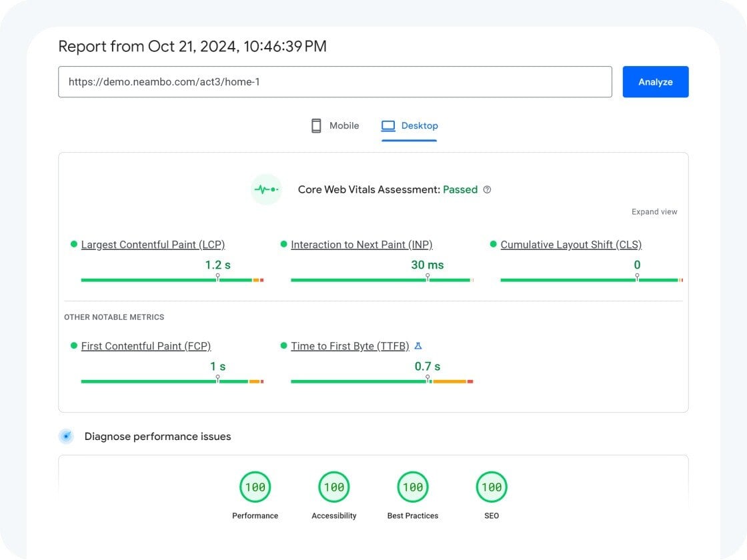Click the SEO label
This screenshot has width=747, height=560.
(492, 516)
